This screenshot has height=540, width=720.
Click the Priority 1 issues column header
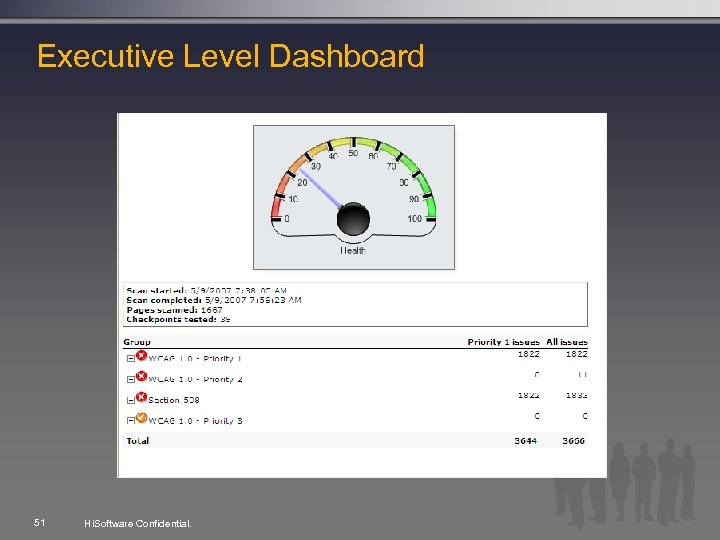coord(503,342)
